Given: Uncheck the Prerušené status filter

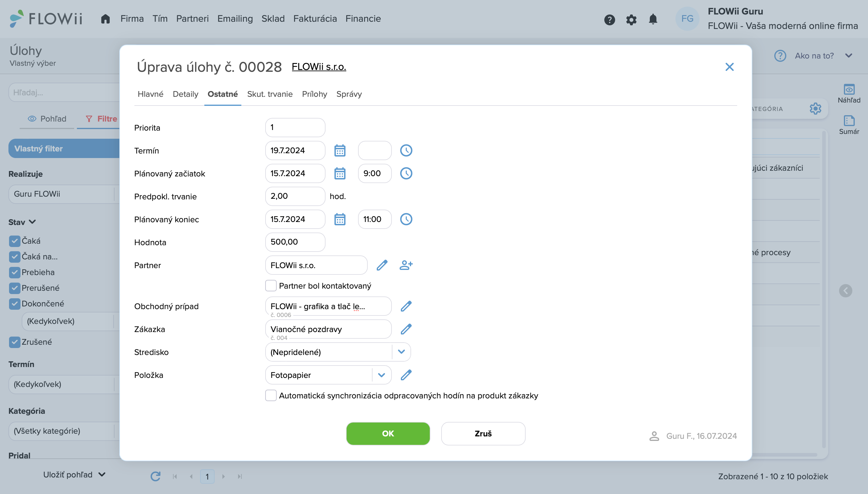Looking at the screenshot, I should point(14,288).
